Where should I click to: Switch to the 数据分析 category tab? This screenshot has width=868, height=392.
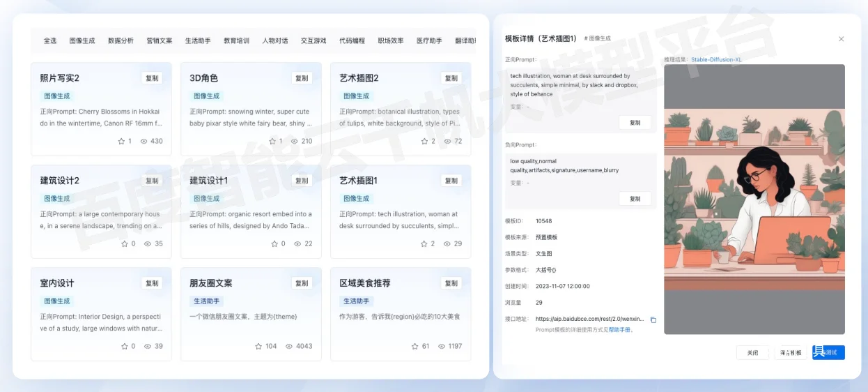[x=121, y=40]
